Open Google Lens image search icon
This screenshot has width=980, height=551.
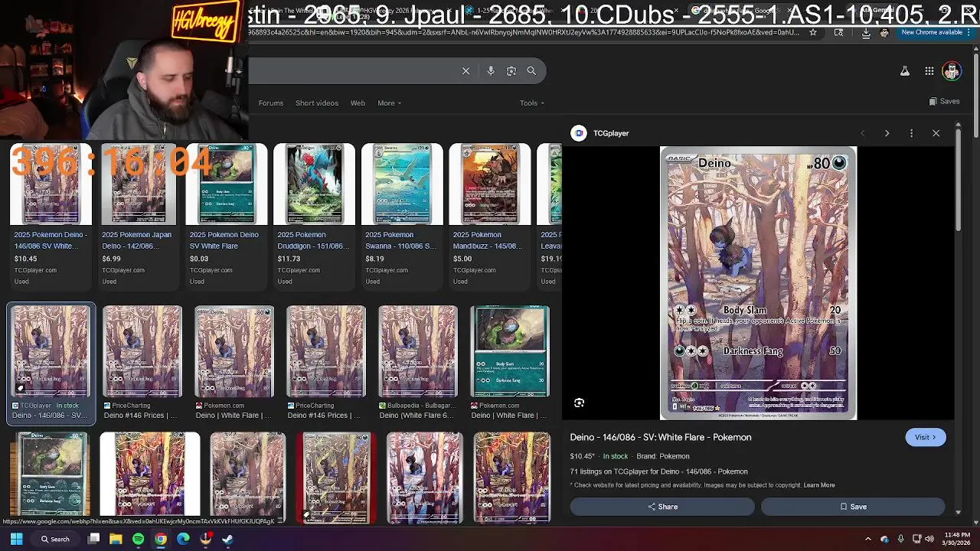(511, 71)
